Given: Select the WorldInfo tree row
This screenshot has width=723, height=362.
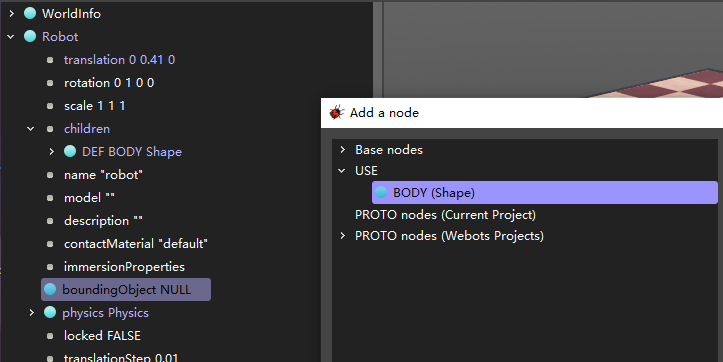Looking at the screenshot, I should pos(71,14).
